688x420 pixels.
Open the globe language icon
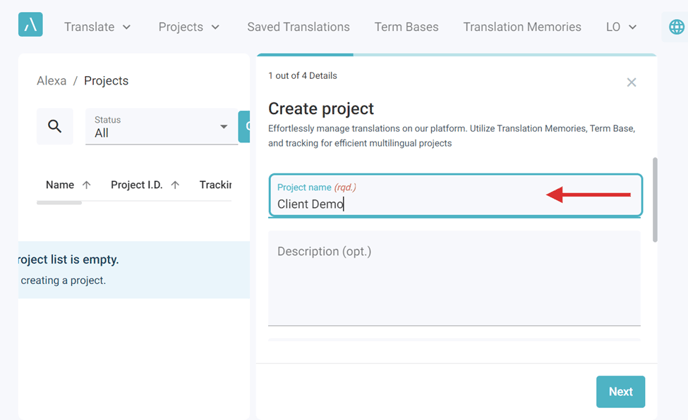click(676, 27)
